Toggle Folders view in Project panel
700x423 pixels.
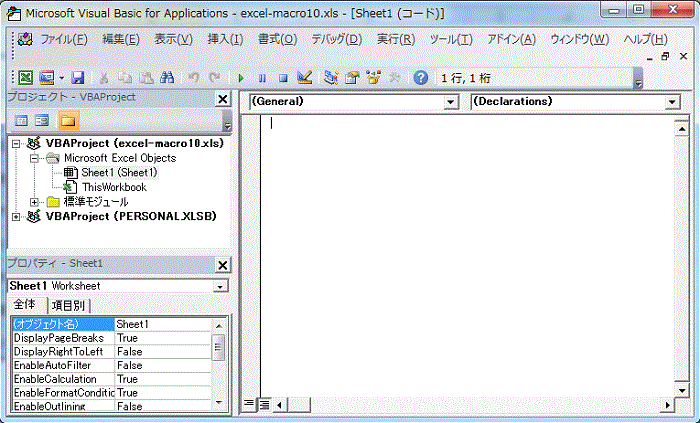tap(67, 121)
